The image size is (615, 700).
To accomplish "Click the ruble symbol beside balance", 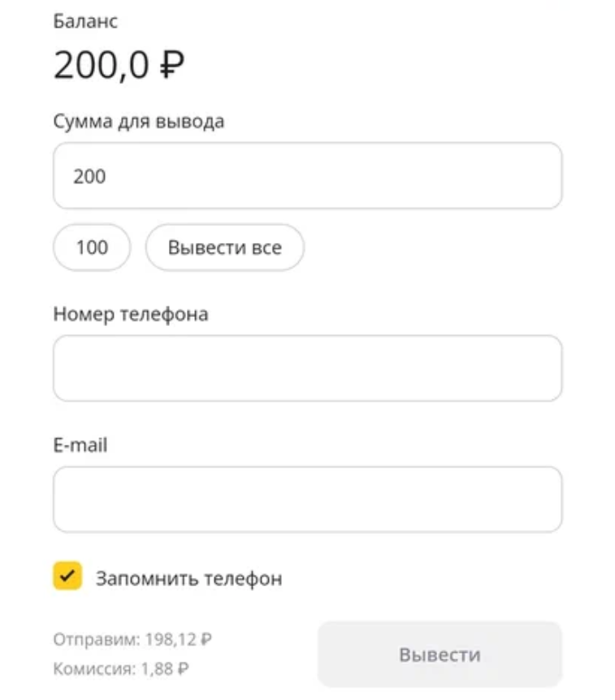I will tap(171, 65).
